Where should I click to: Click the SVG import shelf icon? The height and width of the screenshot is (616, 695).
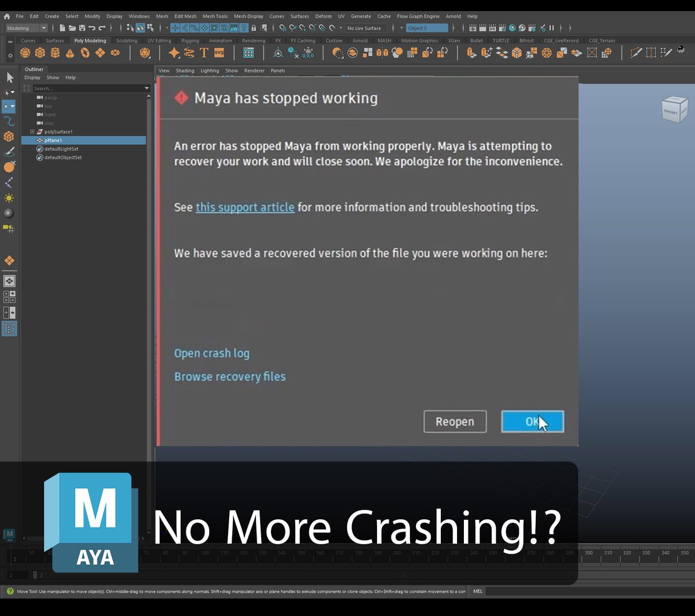pyautogui.click(x=220, y=53)
